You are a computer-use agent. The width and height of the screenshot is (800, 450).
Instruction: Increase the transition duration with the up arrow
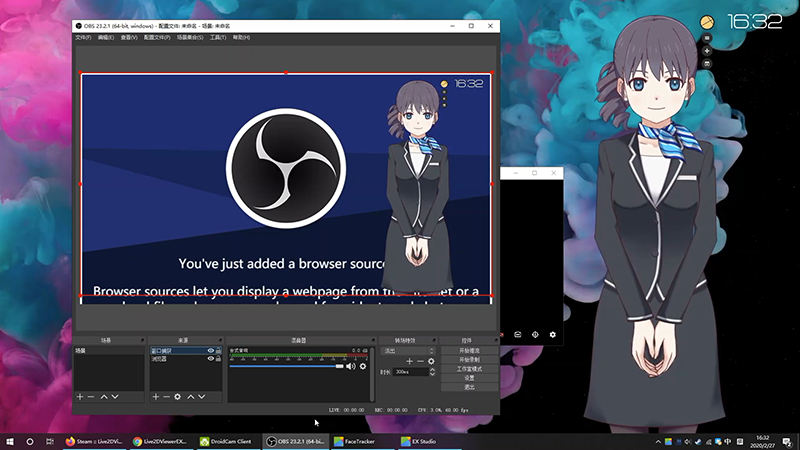click(432, 370)
